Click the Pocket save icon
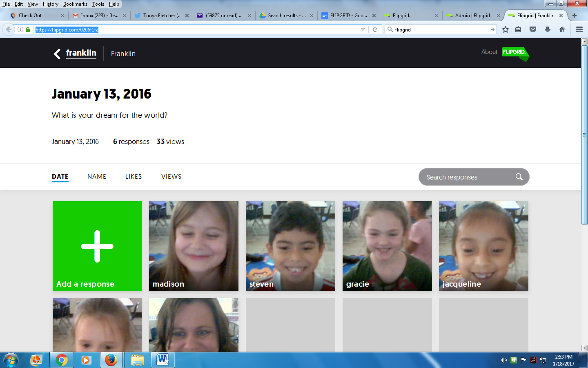 pos(533,29)
